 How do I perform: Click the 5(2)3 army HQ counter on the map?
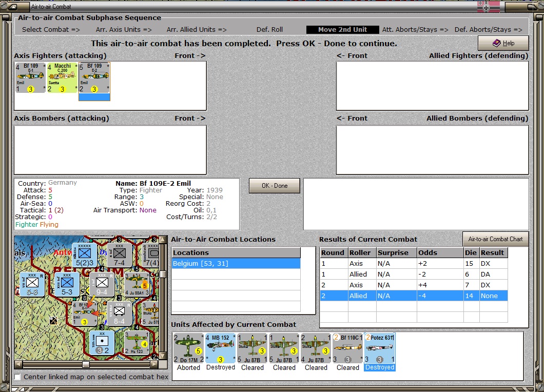click(85, 255)
